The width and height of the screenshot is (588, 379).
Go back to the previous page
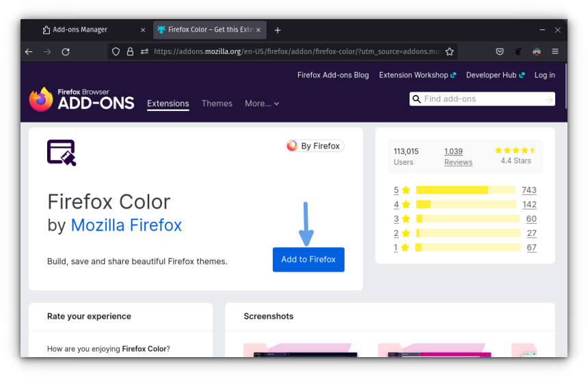pos(29,52)
